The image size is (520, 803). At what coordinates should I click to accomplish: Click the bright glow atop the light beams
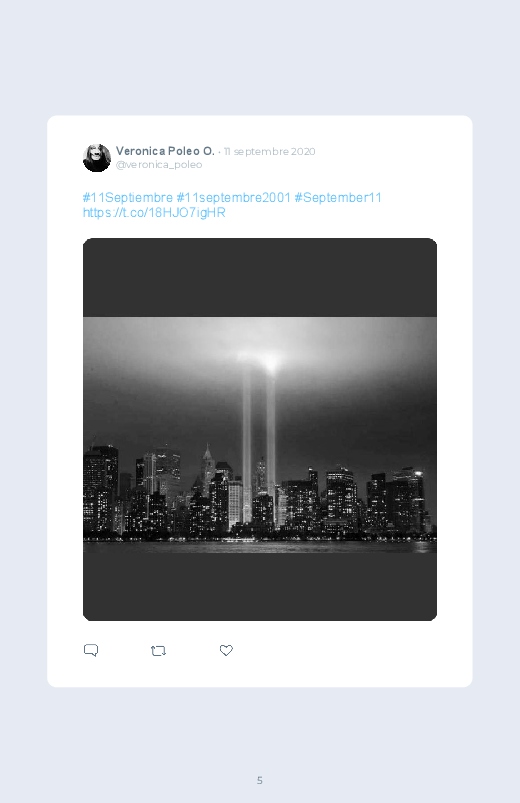(259, 358)
